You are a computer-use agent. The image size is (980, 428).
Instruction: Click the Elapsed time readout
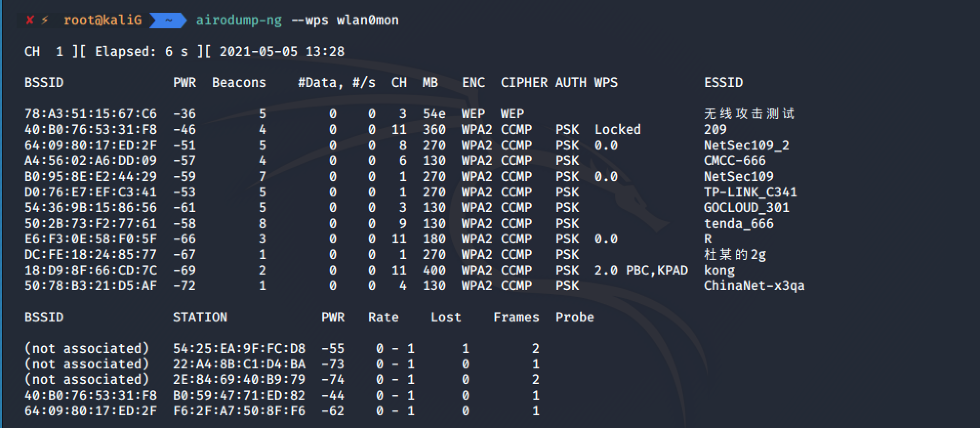point(141,51)
